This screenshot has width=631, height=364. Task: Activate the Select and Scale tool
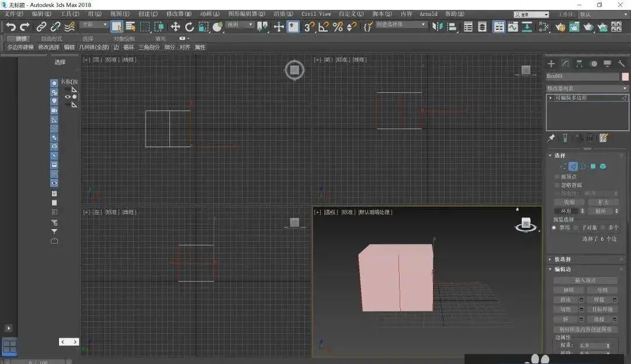click(203, 26)
